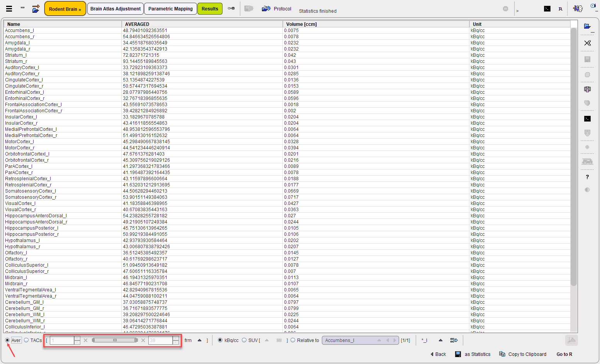Click the end frame stepper next to value 39
Screen dimensions: 600x364
(x=176, y=340)
